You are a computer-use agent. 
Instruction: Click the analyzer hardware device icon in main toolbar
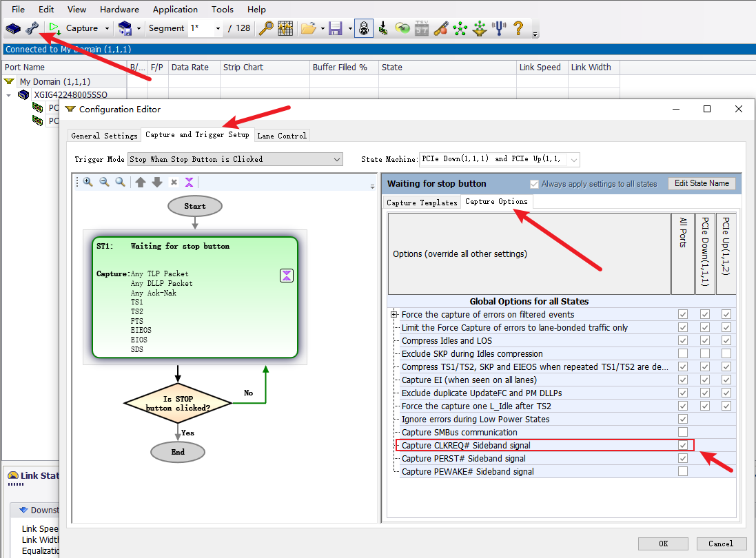tap(13, 28)
